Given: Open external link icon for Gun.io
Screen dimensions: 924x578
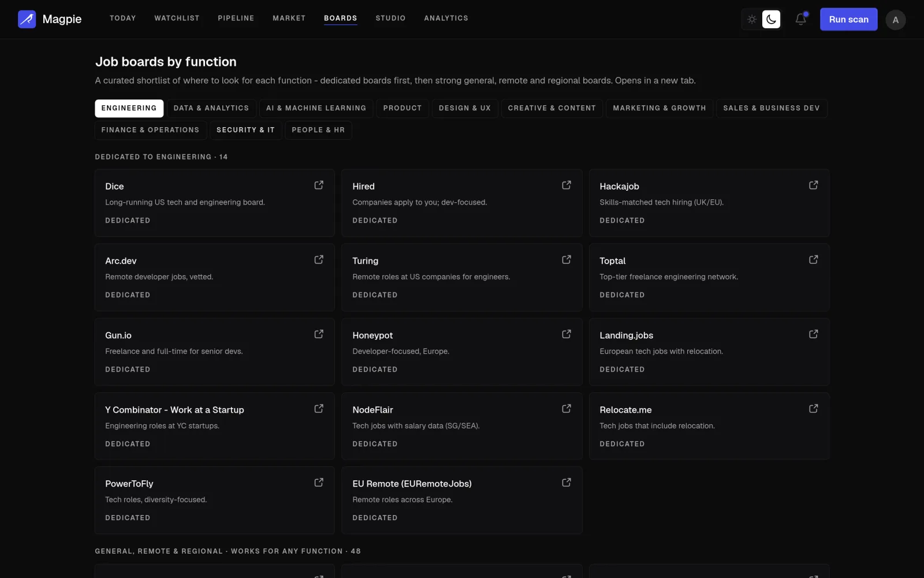Looking at the screenshot, I should coord(319,334).
